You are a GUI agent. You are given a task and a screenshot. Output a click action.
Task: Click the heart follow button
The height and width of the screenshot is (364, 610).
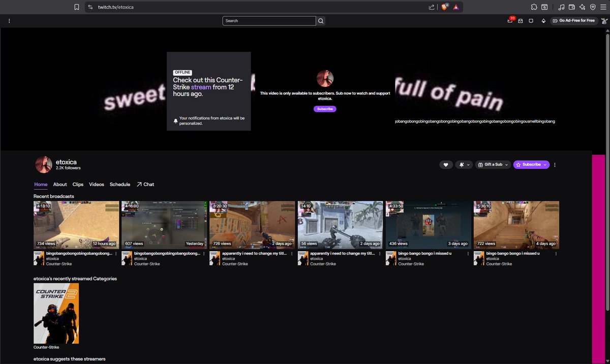point(446,165)
